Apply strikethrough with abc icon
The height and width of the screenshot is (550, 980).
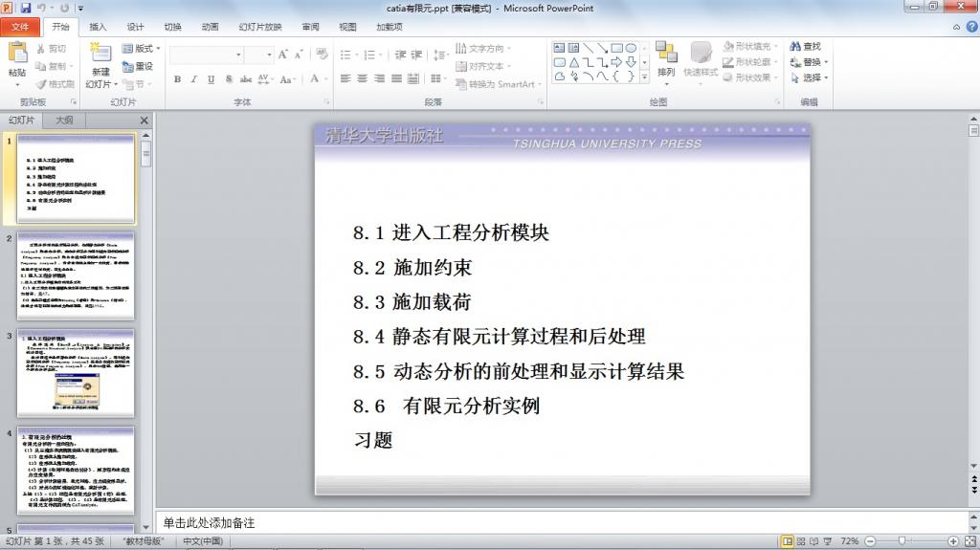246,79
